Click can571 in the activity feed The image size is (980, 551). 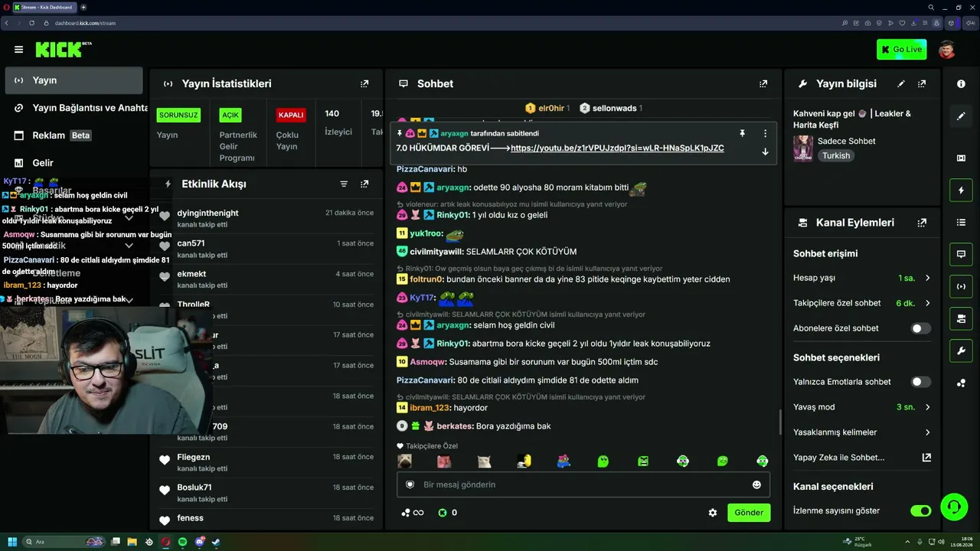(x=191, y=243)
